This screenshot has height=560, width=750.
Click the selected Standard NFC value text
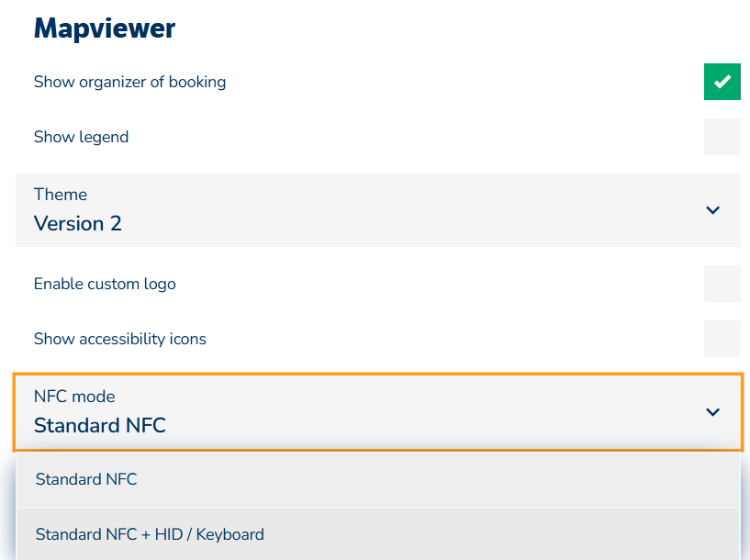coord(99,425)
